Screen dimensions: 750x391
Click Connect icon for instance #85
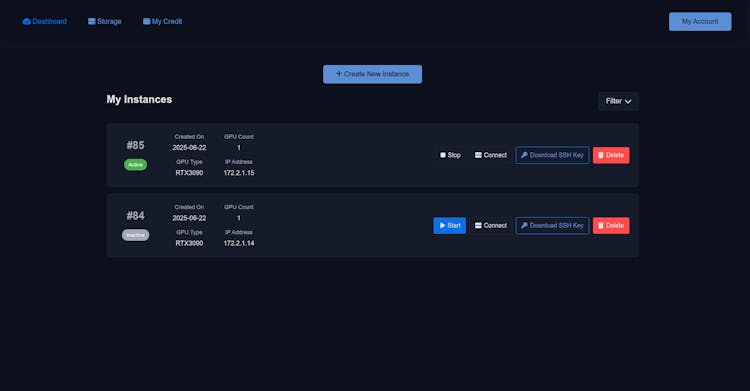[478, 155]
